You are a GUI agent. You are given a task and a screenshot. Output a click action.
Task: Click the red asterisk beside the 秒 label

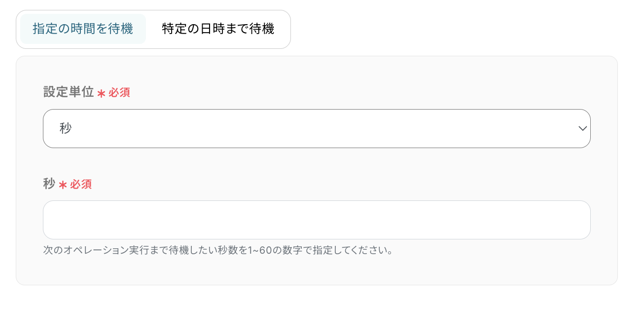point(63,185)
